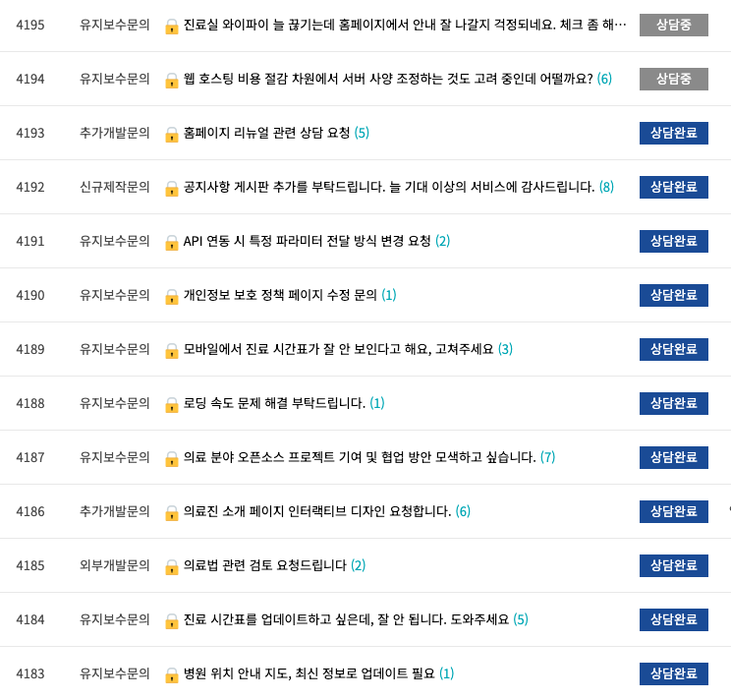Open the 개인정보 보호 정책 페이지 수정 문의
The width and height of the screenshot is (731, 700).
click(x=280, y=295)
